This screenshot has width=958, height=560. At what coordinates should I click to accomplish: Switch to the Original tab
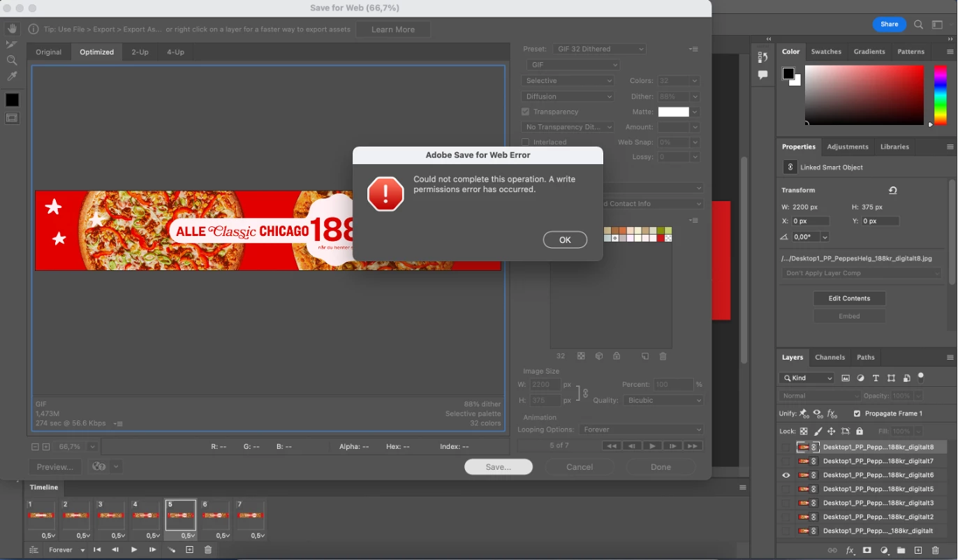(x=49, y=52)
